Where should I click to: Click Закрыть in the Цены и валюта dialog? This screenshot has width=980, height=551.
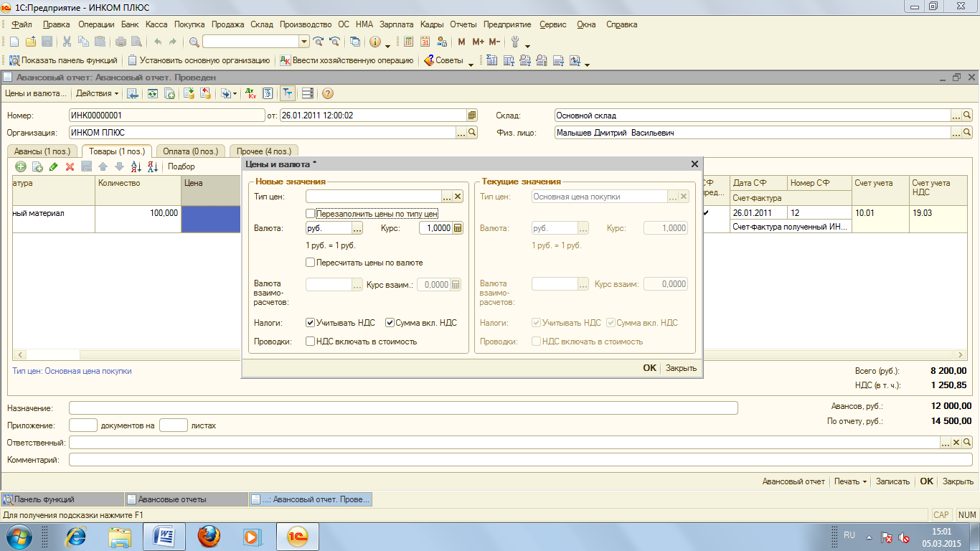point(681,368)
